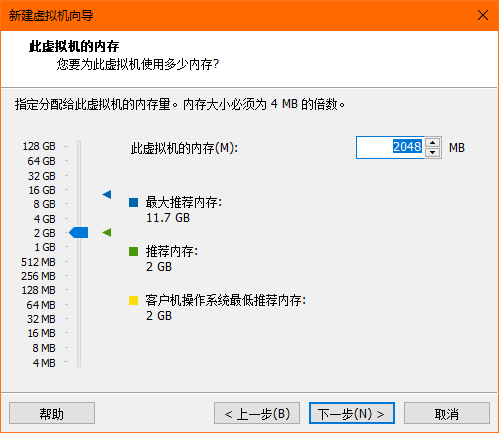The image size is (499, 433).
Task: Click the green recommended memory marker arrow
Action: click(x=107, y=232)
